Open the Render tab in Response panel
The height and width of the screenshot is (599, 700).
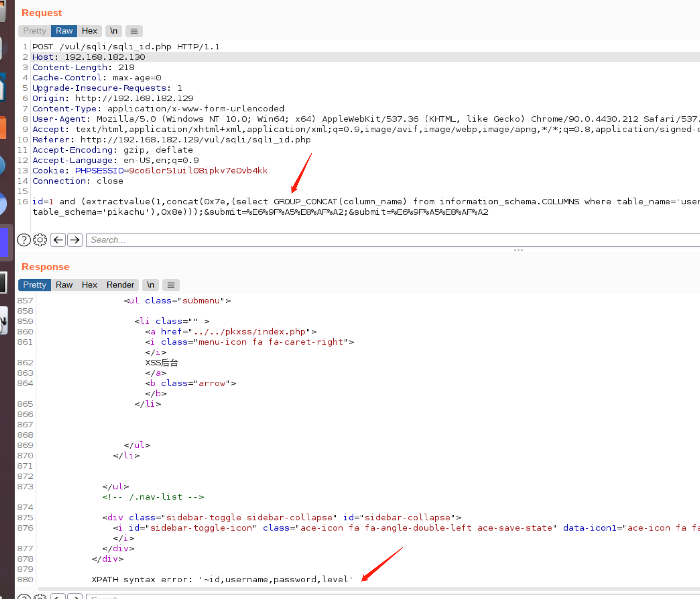tap(120, 285)
